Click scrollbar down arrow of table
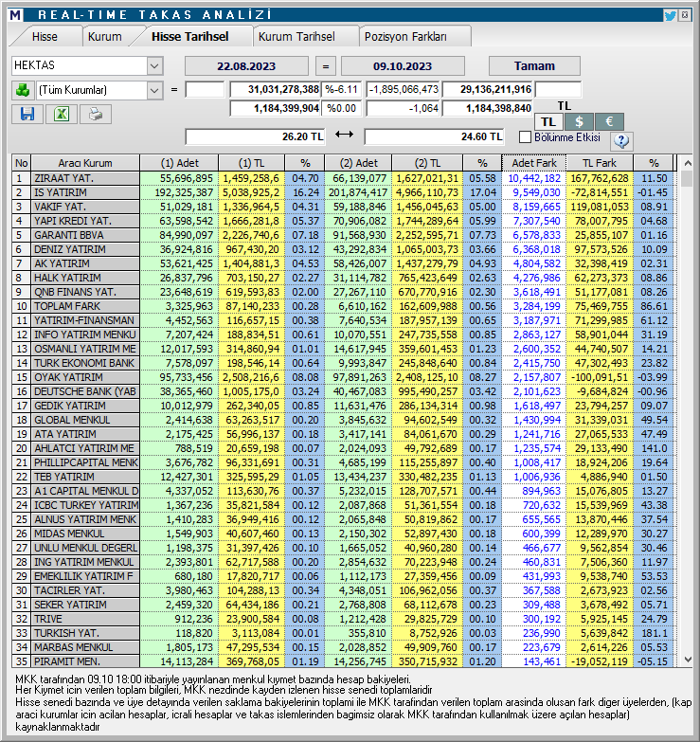 688,660
